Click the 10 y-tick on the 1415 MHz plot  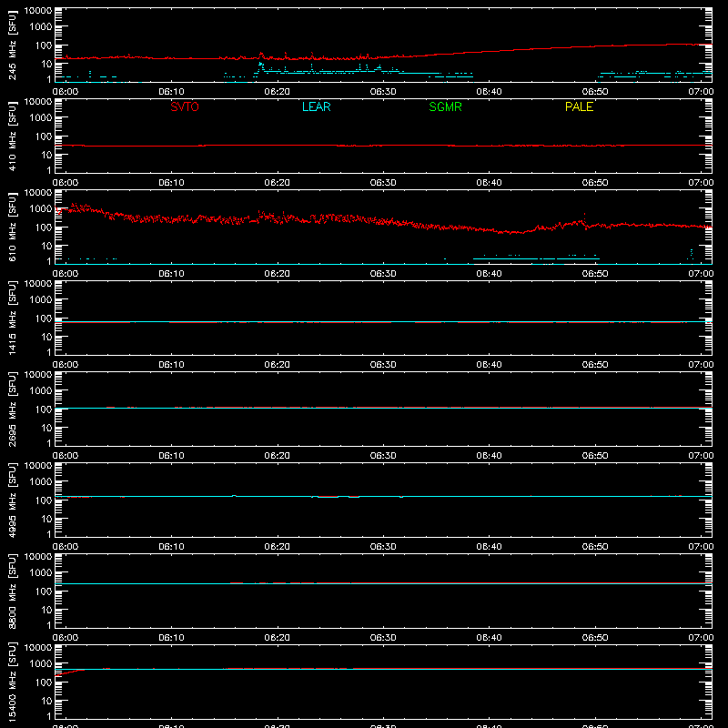46,337
